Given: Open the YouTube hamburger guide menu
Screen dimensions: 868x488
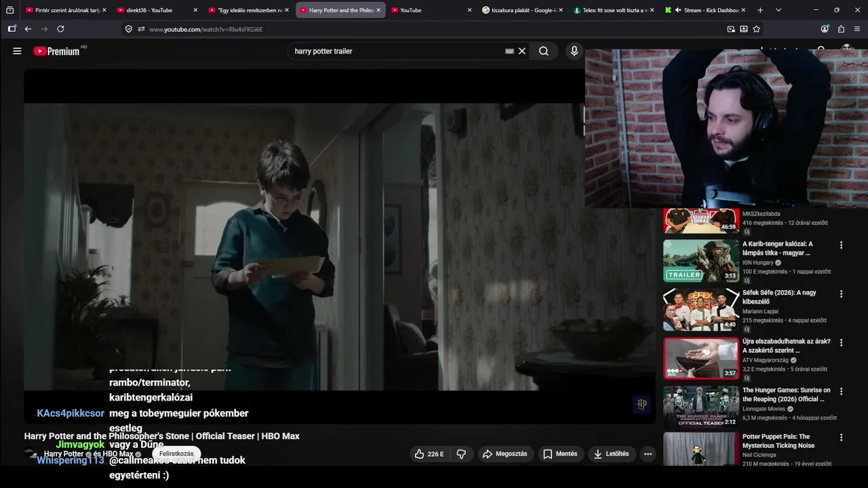Looking at the screenshot, I should coord(17,51).
